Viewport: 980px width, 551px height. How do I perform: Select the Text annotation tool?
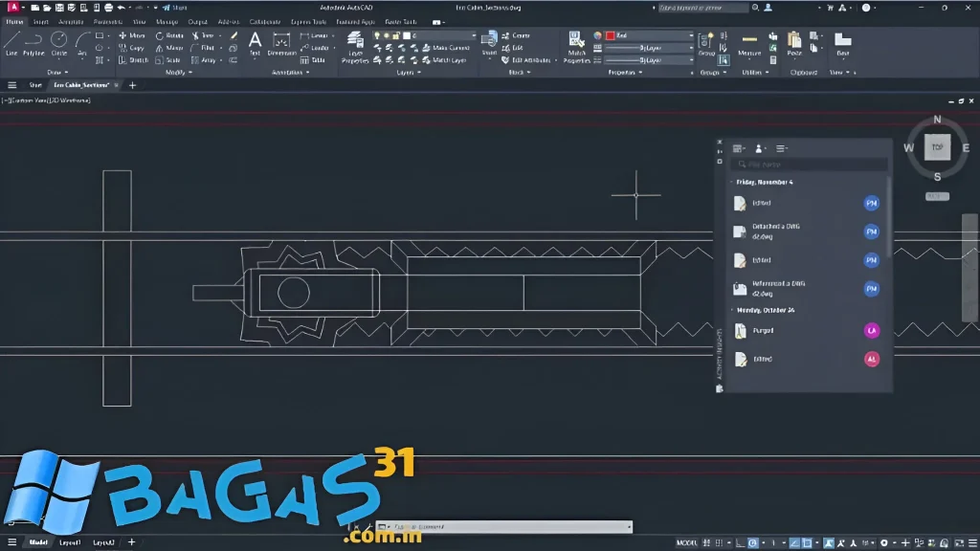[x=255, y=44]
